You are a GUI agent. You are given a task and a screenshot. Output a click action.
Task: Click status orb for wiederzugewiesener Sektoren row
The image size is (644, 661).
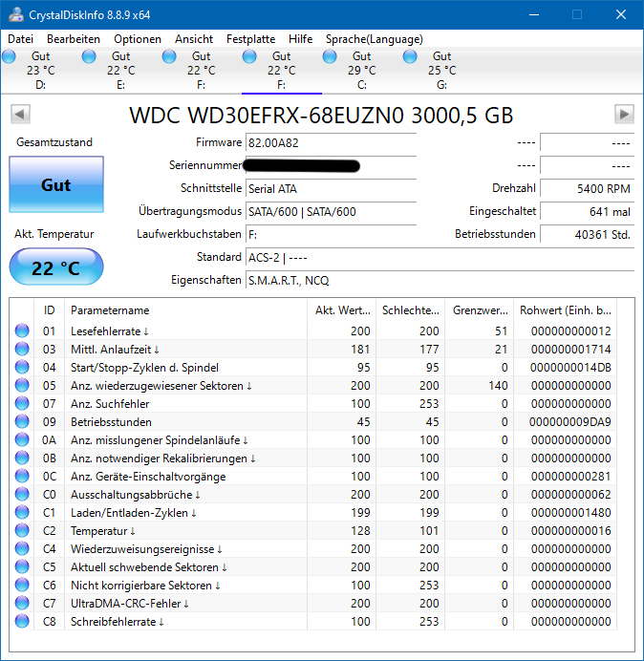(x=22, y=385)
